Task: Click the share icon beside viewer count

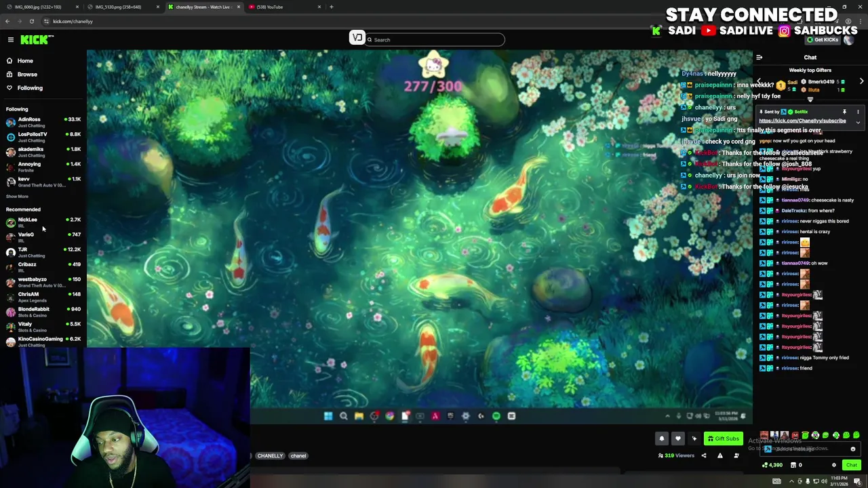Action: [704, 455]
